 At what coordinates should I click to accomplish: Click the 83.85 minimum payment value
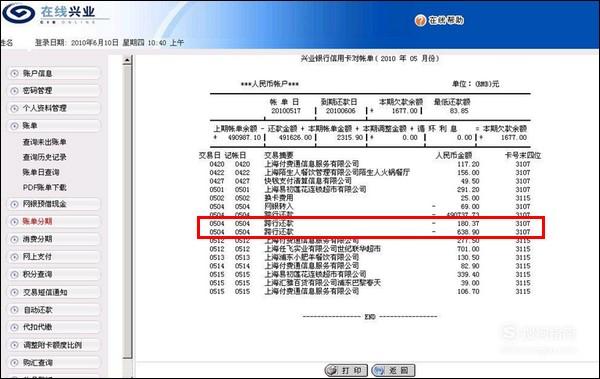[x=459, y=111]
